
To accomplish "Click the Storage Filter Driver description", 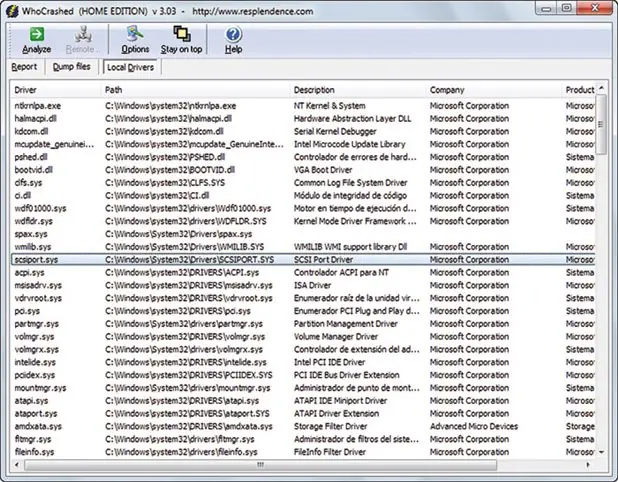I will point(330,426).
